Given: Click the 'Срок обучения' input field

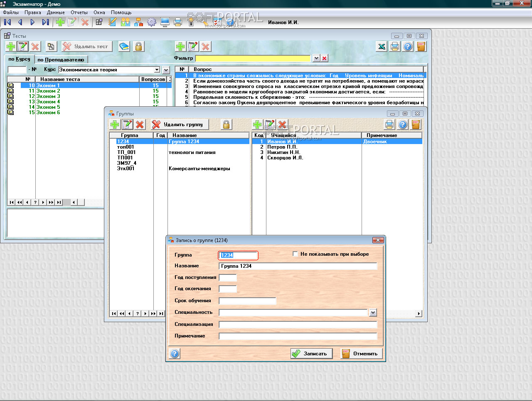Looking at the screenshot, I should pyautogui.click(x=247, y=301).
